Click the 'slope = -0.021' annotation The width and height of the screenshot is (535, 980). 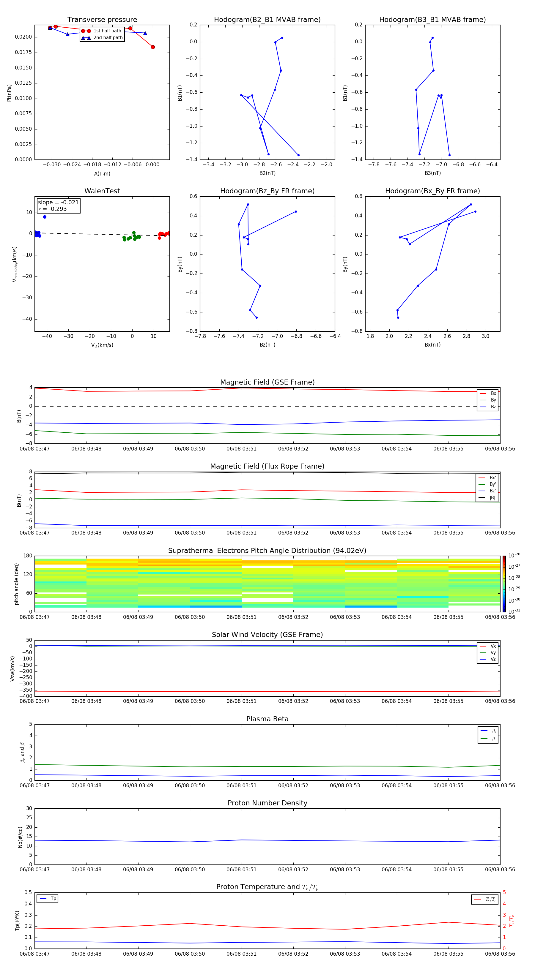pos(58,203)
